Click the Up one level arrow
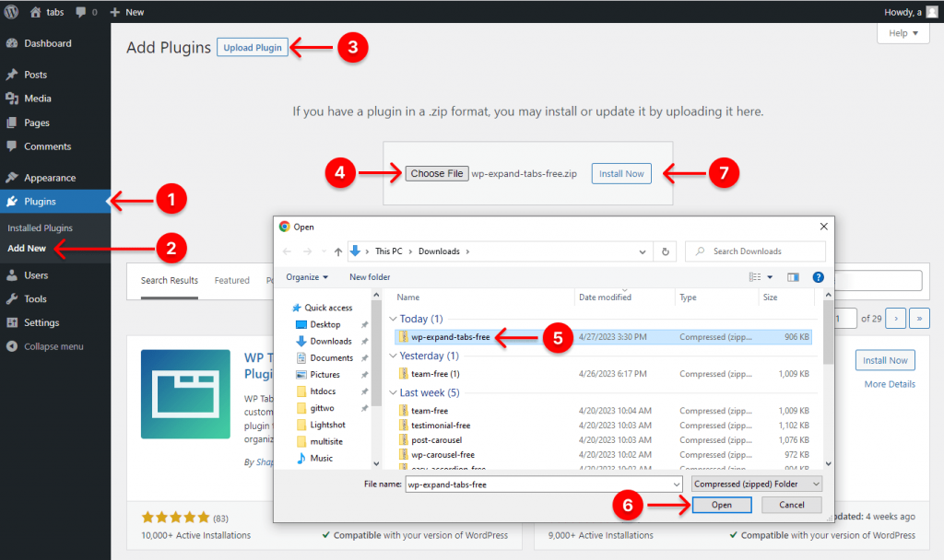The height and width of the screenshot is (560, 944). tap(338, 251)
